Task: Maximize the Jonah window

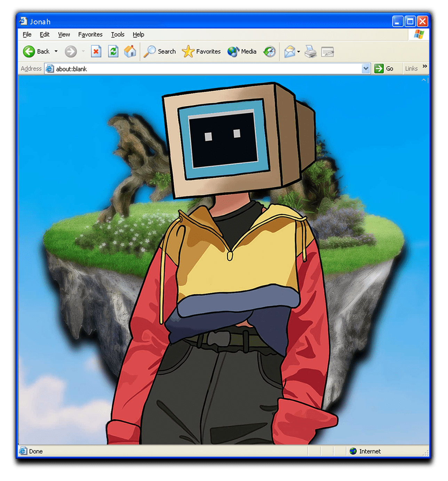Action: 410,22
